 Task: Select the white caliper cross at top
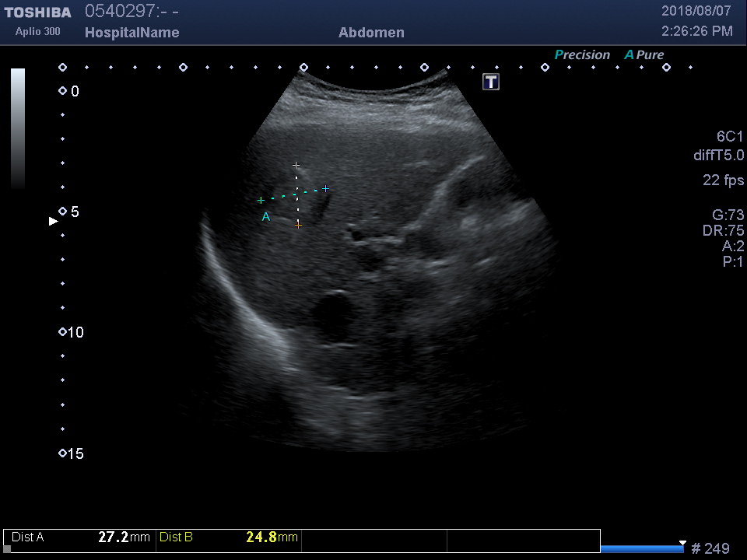pos(296,166)
